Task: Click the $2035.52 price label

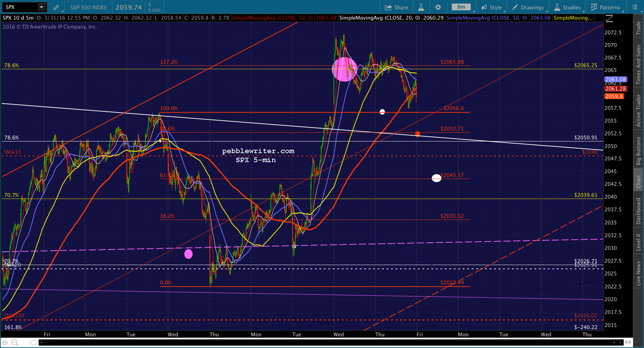Action: click(x=452, y=216)
